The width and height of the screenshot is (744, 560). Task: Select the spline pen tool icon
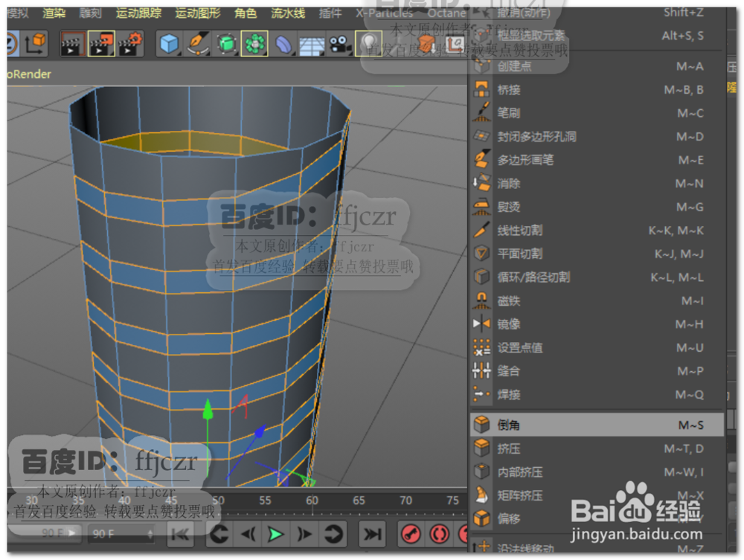click(x=198, y=44)
